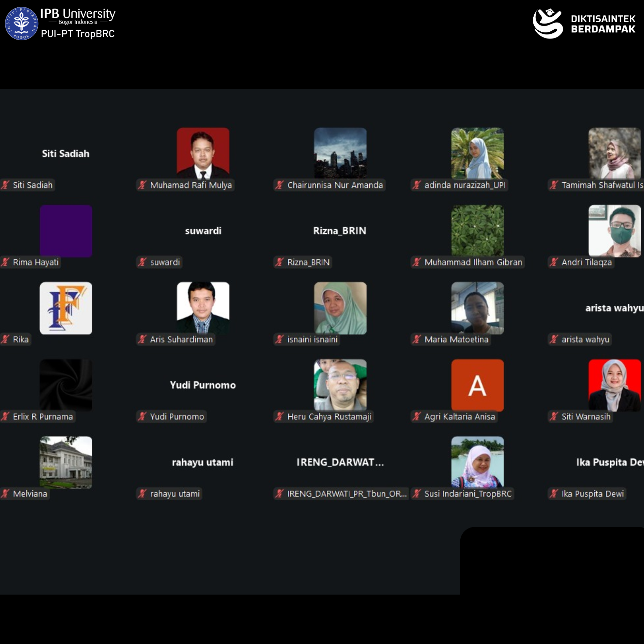Click muted mic icon next to Ika Puspita Dewi

point(554,493)
